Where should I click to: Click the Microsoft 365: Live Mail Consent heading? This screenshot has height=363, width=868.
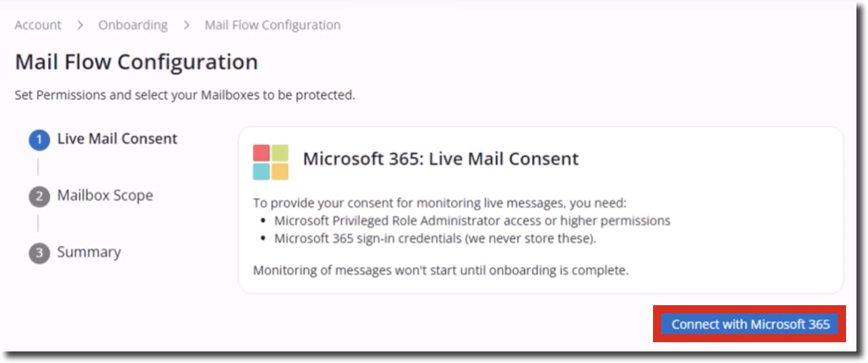click(440, 159)
